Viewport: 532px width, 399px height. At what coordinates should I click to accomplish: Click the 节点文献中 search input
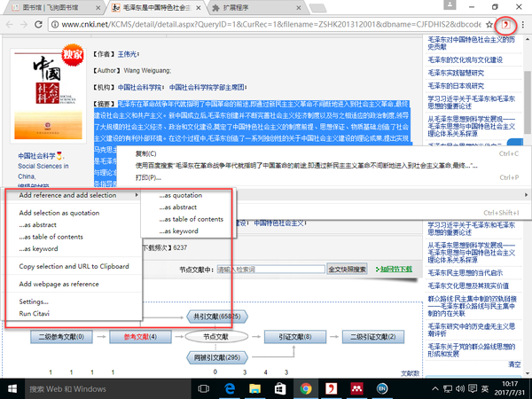[270, 270]
